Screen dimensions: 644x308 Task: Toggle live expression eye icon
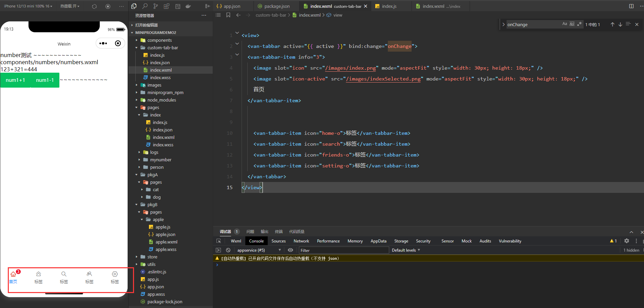pyautogui.click(x=290, y=250)
